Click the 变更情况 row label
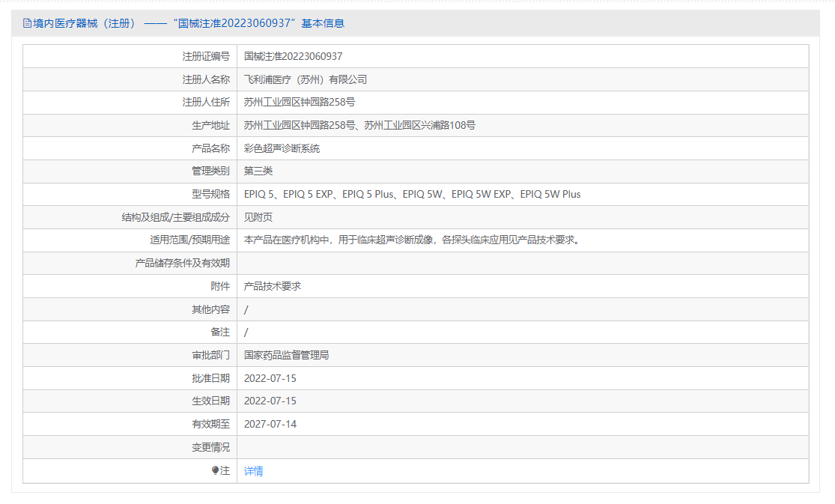Screen dimensions: 835x504 coord(211,448)
